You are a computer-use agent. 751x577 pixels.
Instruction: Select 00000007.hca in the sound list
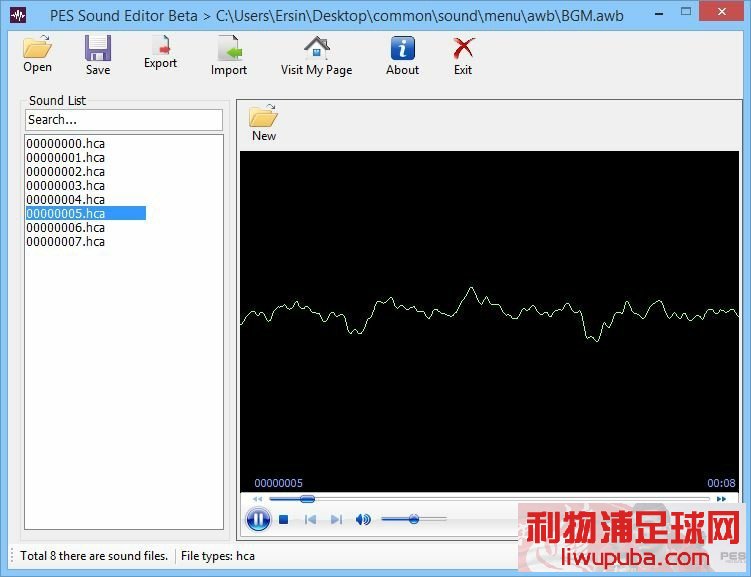tap(66, 241)
